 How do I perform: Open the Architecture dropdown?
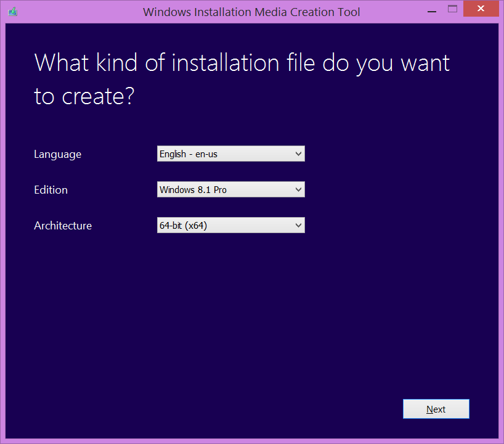pyautogui.click(x=230, y=226)
